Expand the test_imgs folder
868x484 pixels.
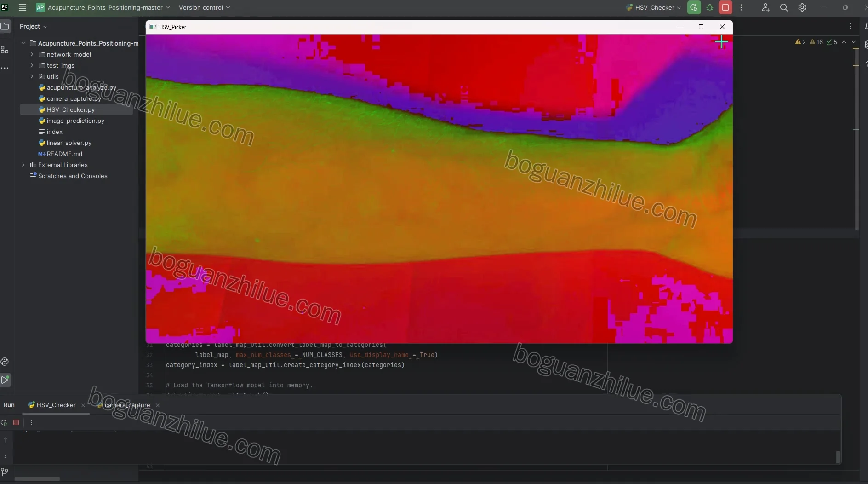(x=32, y=65)
